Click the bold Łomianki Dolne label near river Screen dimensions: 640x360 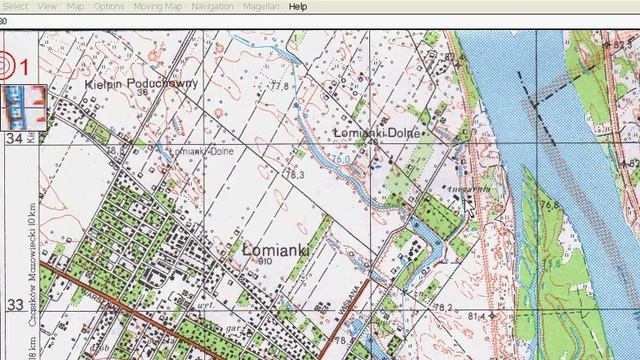(x=377, y=133)
